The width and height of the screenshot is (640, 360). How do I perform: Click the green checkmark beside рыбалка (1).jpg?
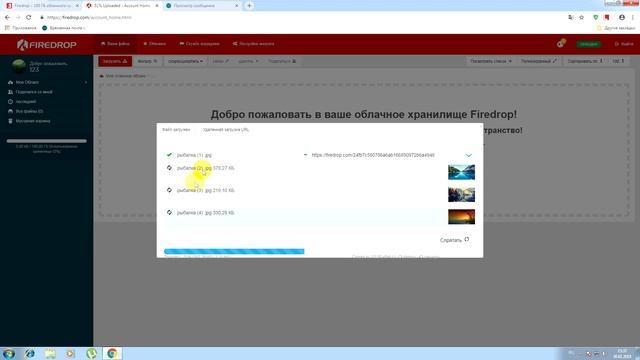169,155
